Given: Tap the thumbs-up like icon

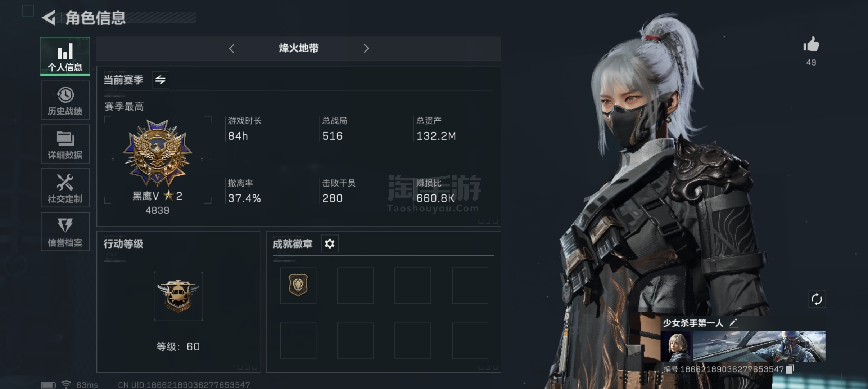Looking at the screenshot, I should pos(811,45).
